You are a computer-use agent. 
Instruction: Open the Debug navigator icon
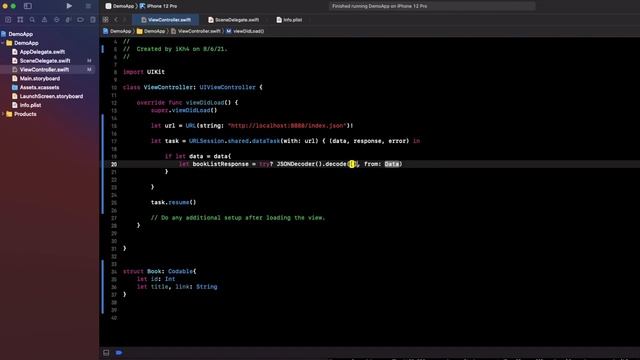pyautogui.click(x=68, y=20)
